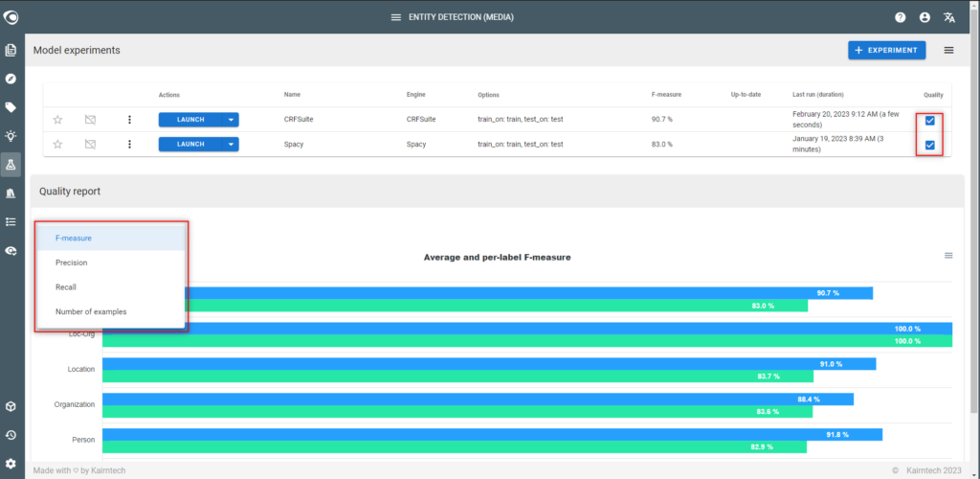The width and height of the screenshot is (980, 479).
Task: Click the Name column header
Action: [292, 95]
